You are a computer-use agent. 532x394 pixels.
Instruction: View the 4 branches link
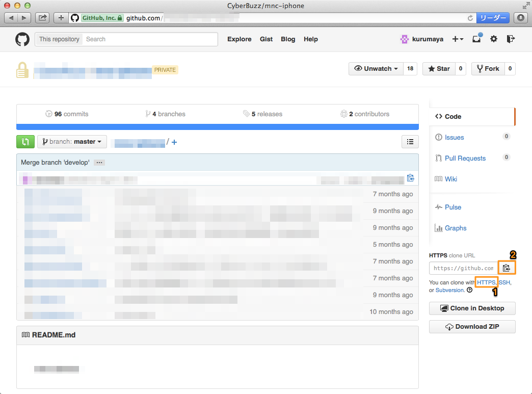[x=165, y=114]
